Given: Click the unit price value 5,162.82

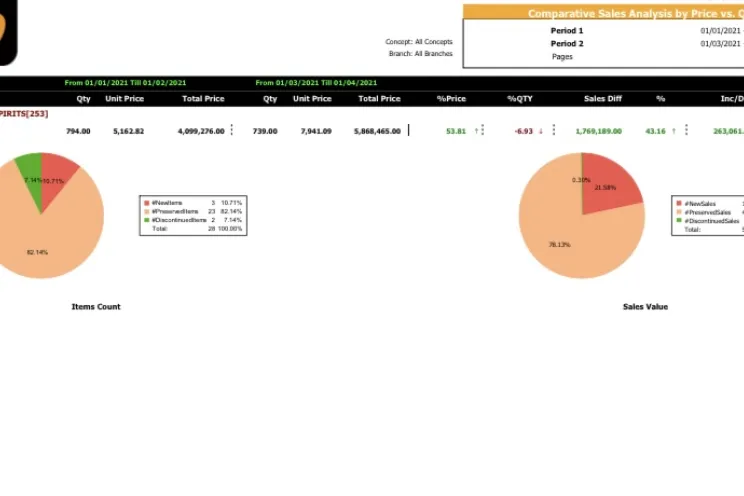Looking at the screenshot, I should pos(128,131).
